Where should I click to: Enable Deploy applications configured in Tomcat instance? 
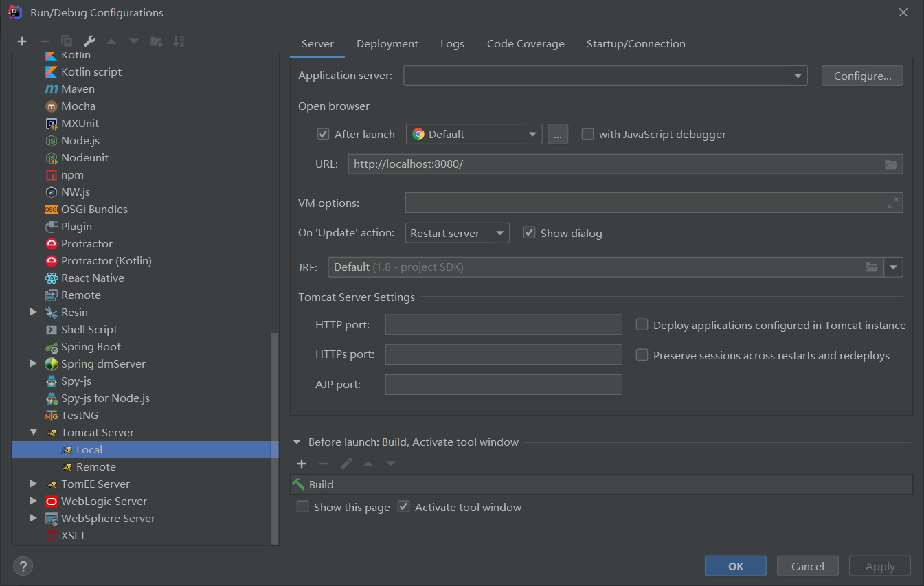[642, 324]
